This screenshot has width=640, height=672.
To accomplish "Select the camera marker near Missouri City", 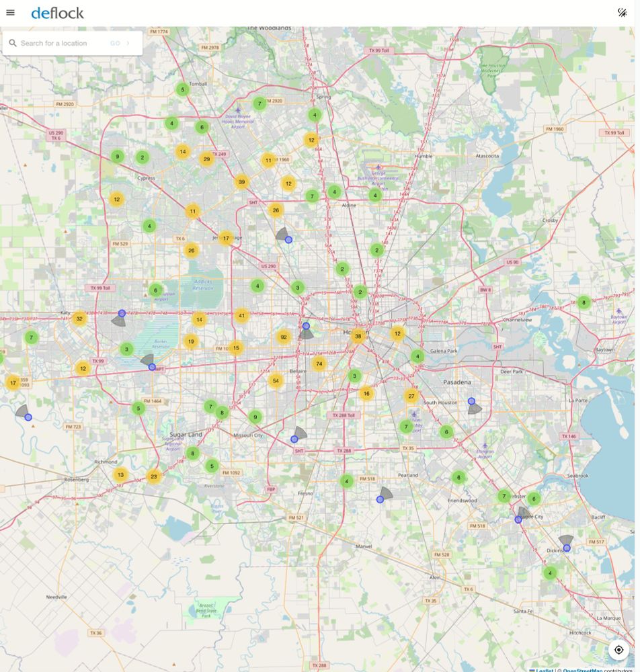I will click(294, 439).
